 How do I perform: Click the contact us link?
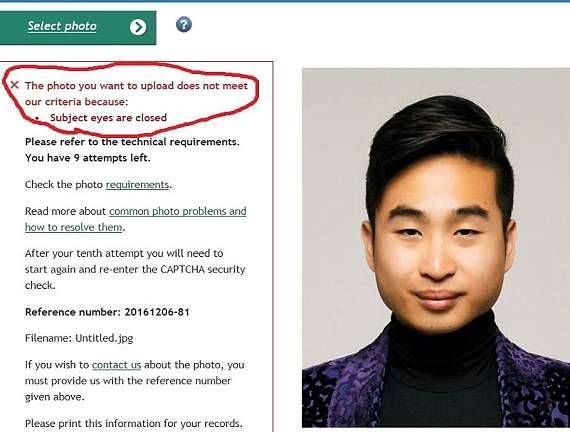tap(116, 365)
